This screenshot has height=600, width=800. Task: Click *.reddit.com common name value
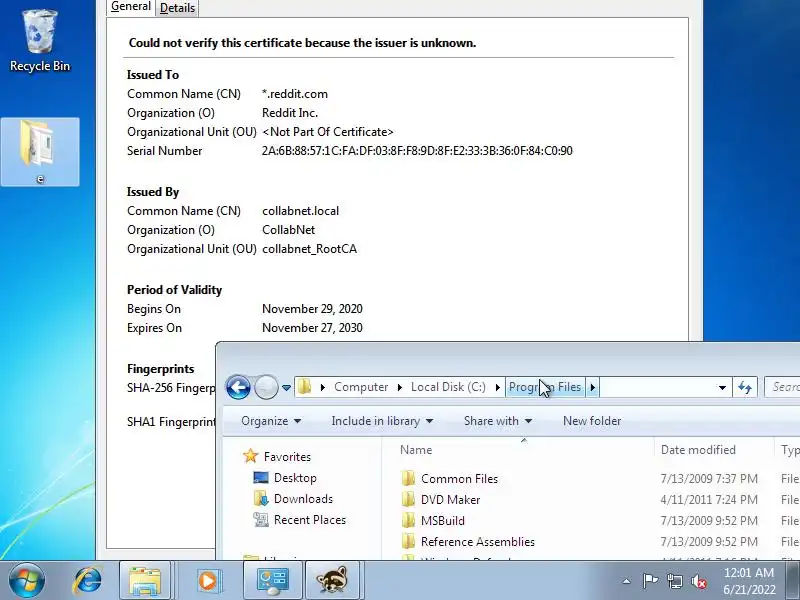click(295, 94)
